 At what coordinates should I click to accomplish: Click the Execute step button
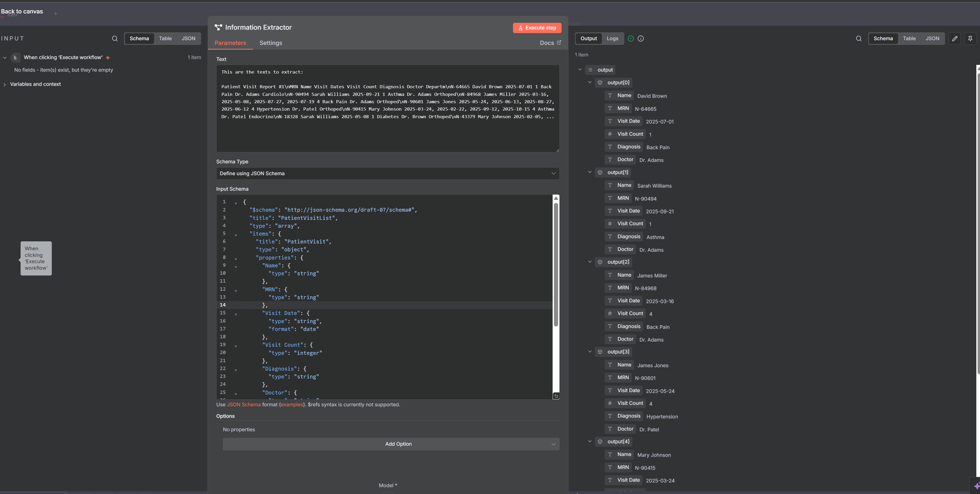(x=537, y=28)
